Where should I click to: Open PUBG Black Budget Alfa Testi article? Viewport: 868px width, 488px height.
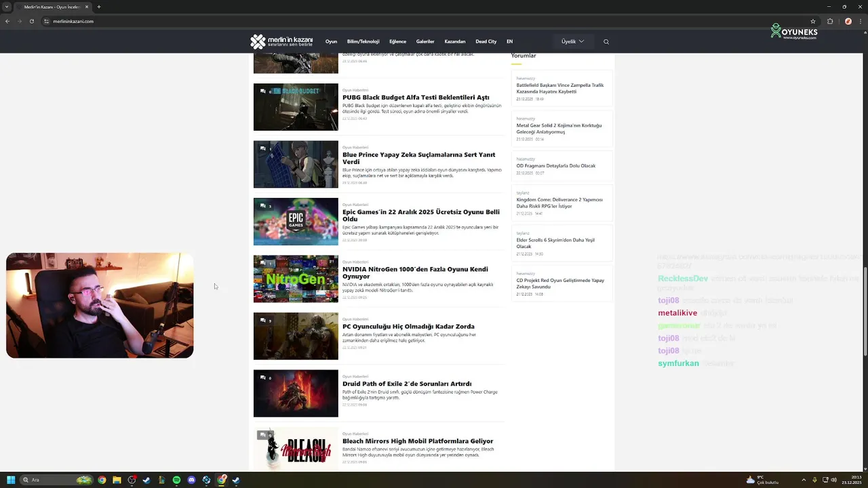(x=416, y=98)
